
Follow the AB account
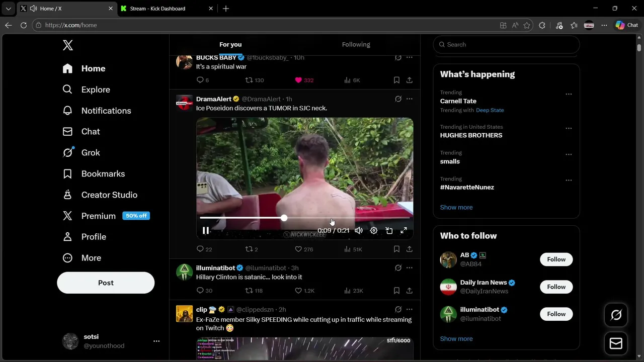556,259
